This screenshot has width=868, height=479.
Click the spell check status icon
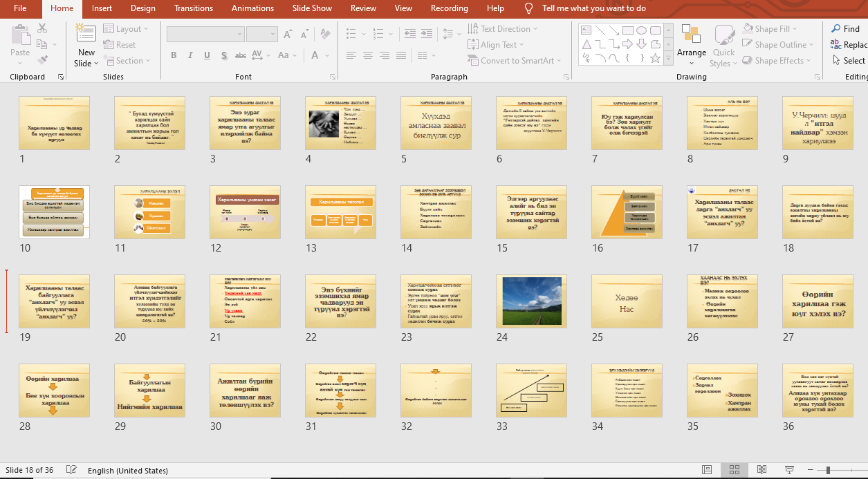tap(71, 470)
